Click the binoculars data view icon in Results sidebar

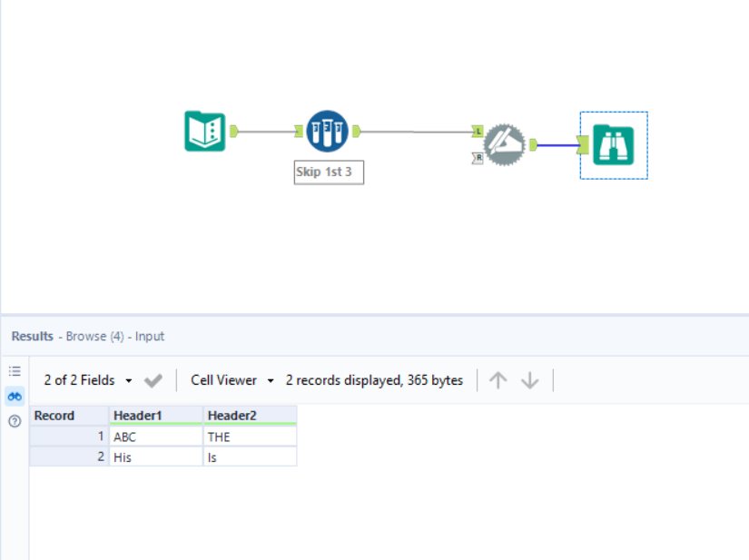[14, 395]
